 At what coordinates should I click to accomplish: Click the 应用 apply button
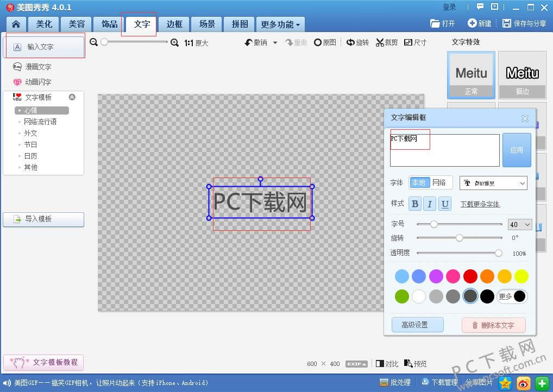517,150
